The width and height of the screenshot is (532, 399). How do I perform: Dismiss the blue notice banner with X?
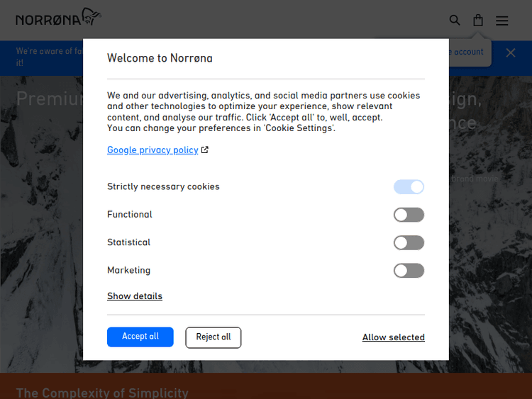(x=510, y=53)
